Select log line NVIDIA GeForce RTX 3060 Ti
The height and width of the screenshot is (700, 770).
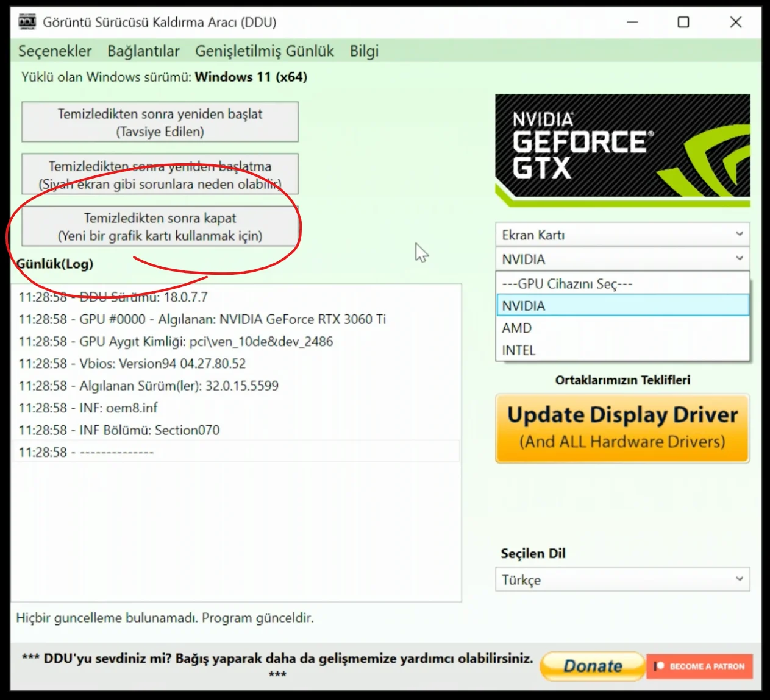pyautogui.click(x=236, y=319)
